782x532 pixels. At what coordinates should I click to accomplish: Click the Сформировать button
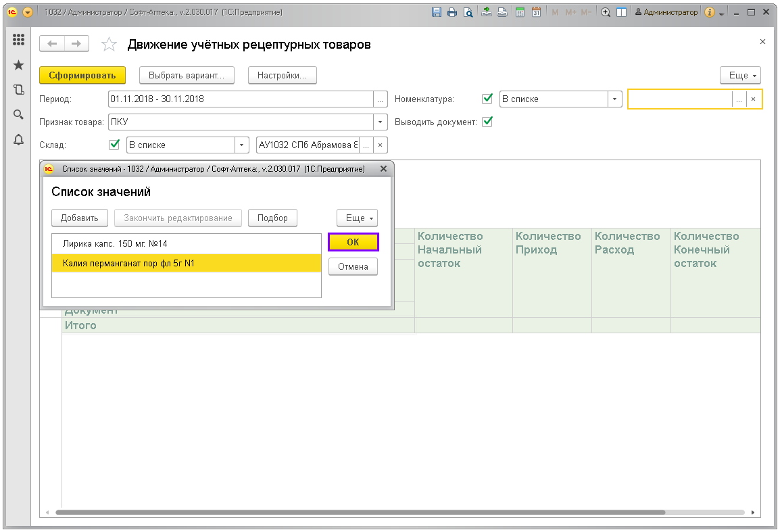[x=82, y=75]
